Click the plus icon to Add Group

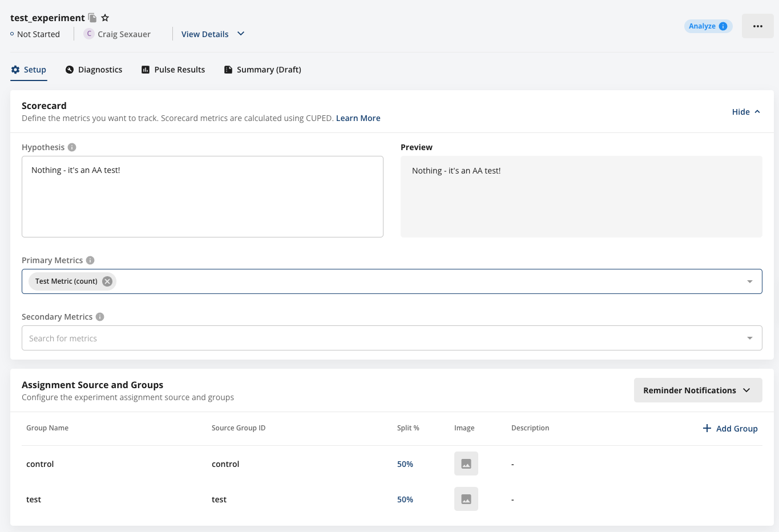tap(707, 428)
